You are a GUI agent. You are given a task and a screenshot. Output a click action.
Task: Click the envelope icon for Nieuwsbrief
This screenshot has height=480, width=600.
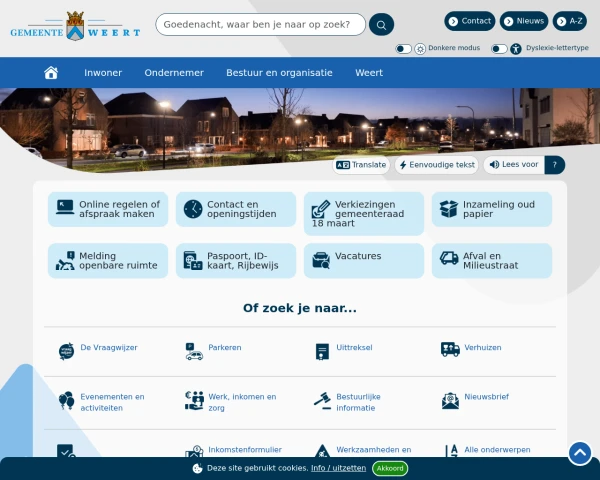[450, 401]
